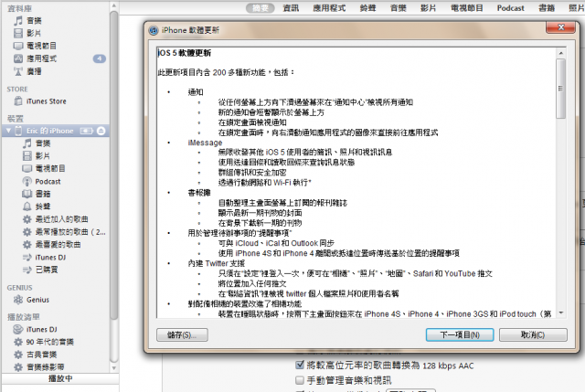585x392 pixels.
Task: Switch to the top Podcast tab
Action: [x=510, y=8]
